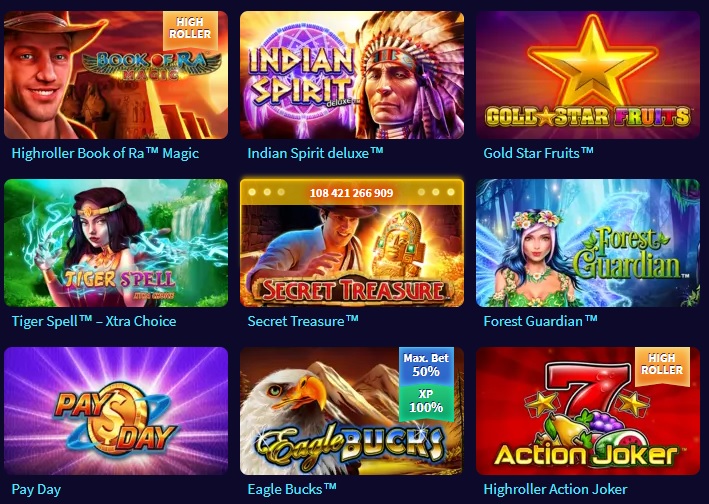Screen dimensions: 709x504
Task: Open the Forest Guardian game thumbnail
Action: point(588,243)
